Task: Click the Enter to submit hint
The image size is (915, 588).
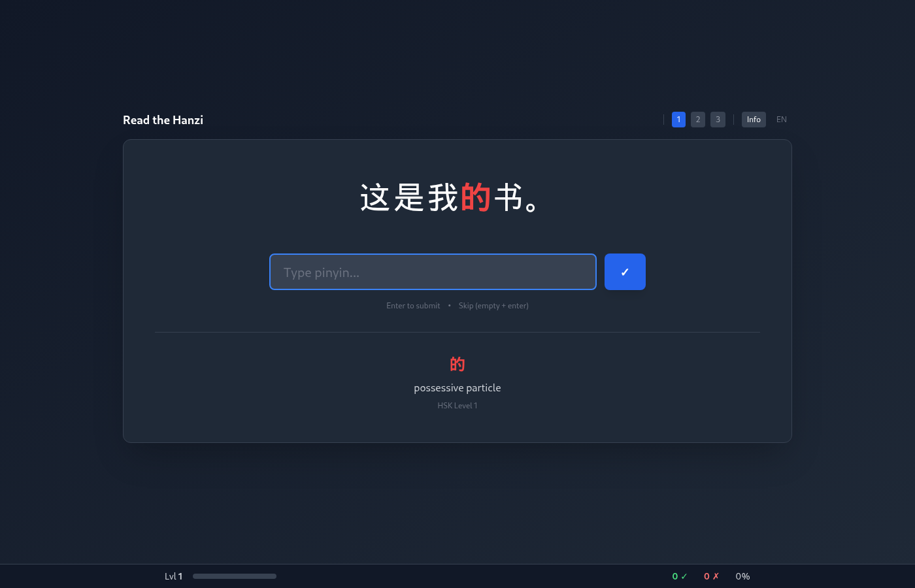Action: [x=413, y=305]
